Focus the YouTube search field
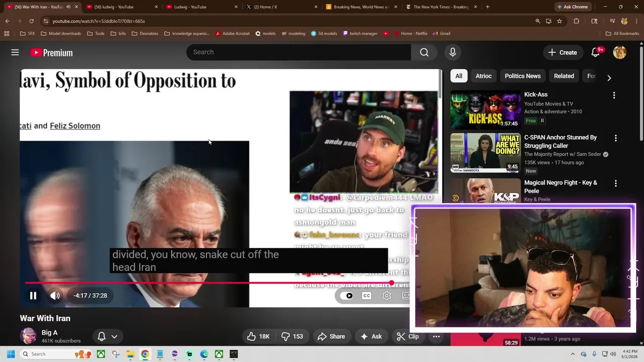 click(299, 52)
